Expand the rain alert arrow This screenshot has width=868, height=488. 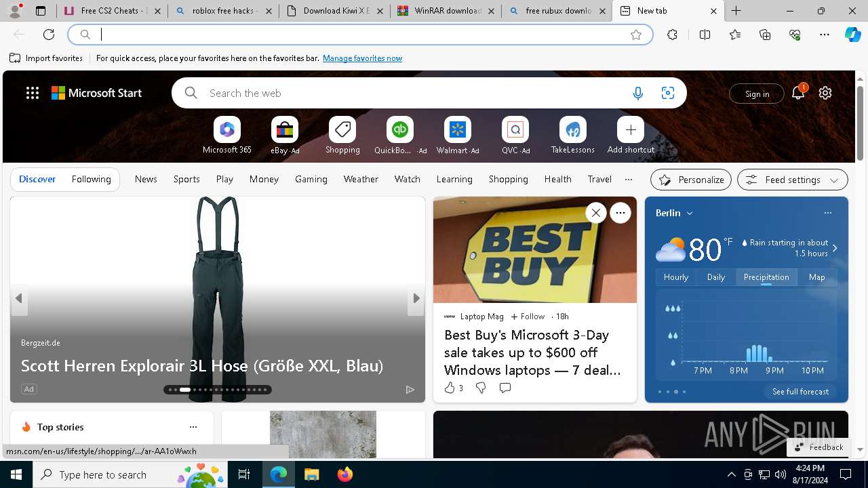(835, 248)
